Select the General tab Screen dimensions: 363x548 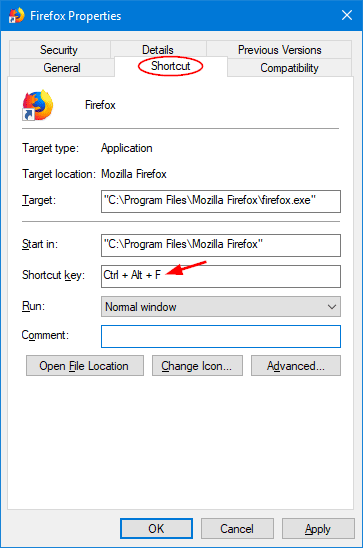pos(62,67)
